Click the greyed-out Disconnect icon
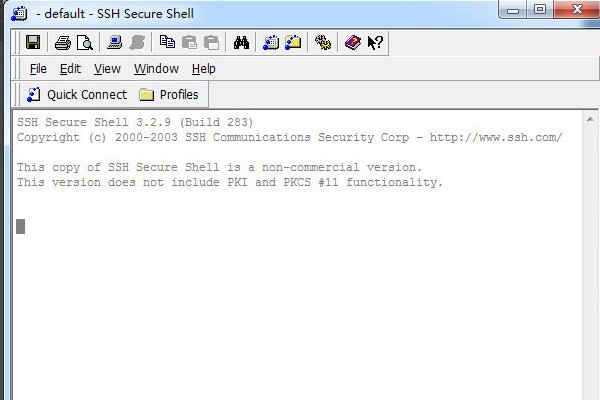 click(x=137, y=42)
